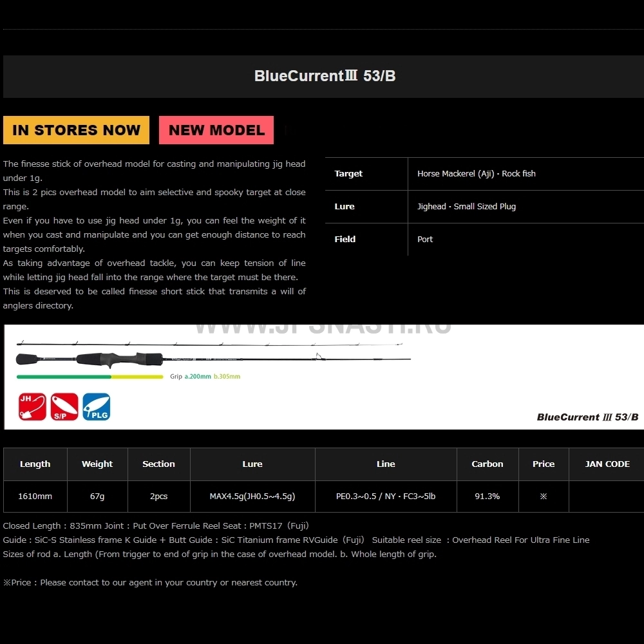Click the red JH jighead icon
The height and width of the screenshot is (644, 644).
point(32,406)
